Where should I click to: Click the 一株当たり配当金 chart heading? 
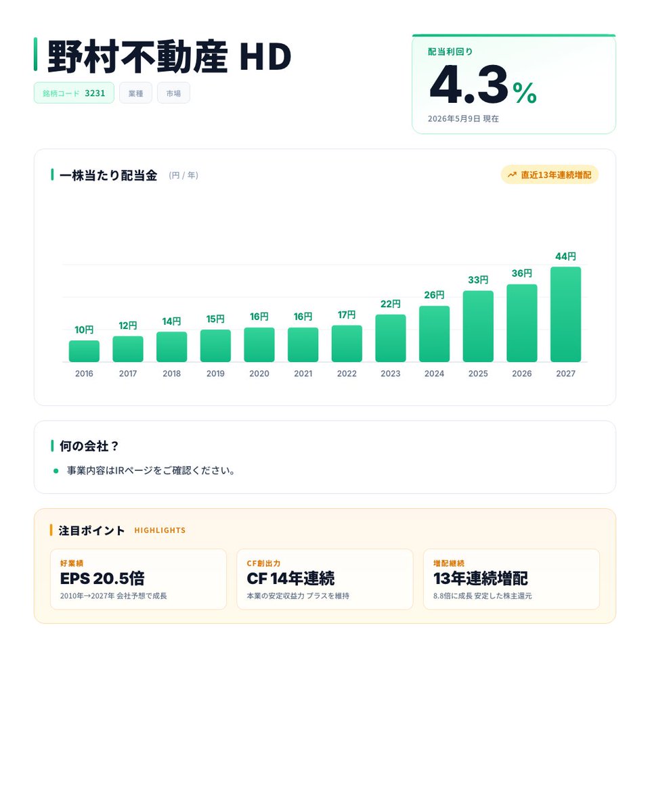108,175
